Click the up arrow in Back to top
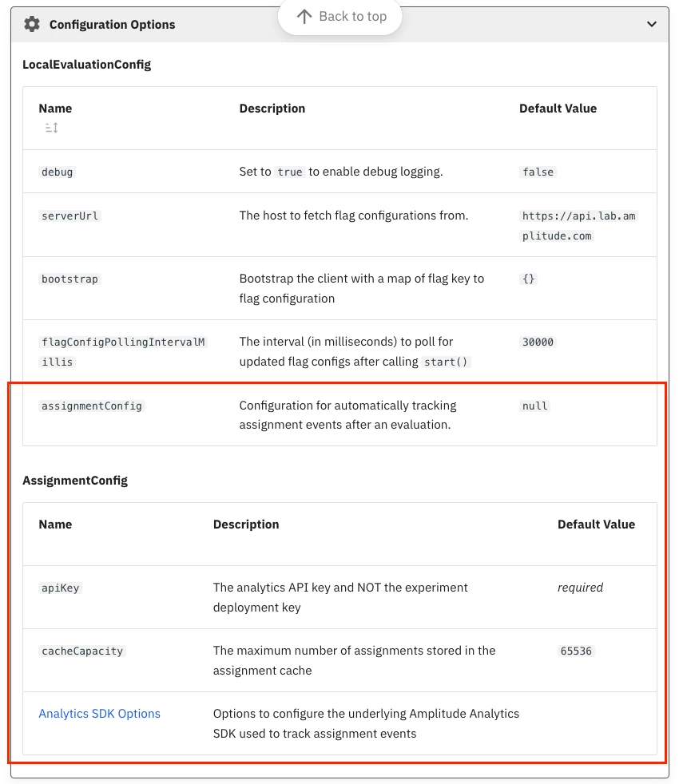Image resolution: width=679 pixels, height=784 pixels. click(304, 17)
